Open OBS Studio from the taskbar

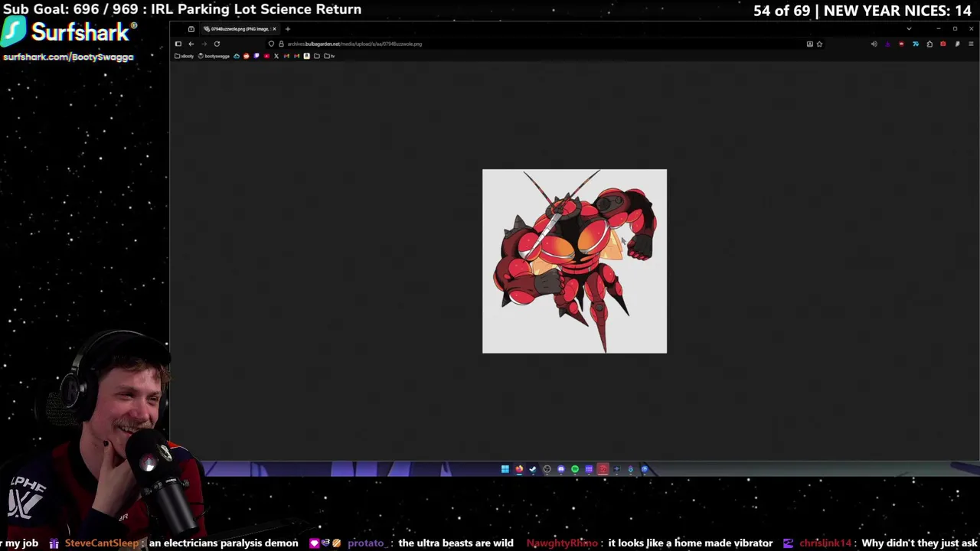click(x=547, y=469)
